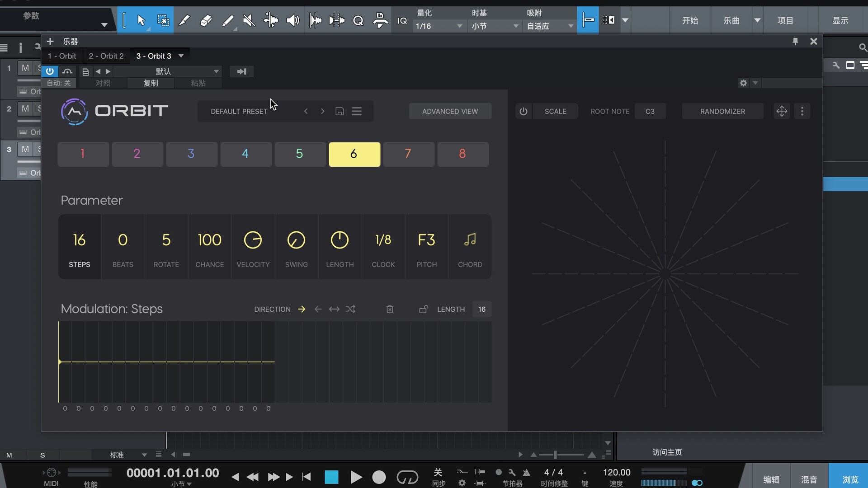
Task: Set direction to forward arrow
Action: (302, 309)
